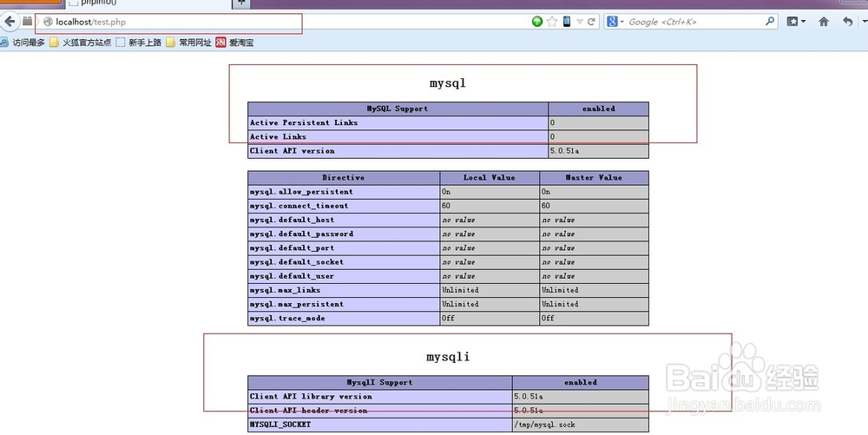Click the search magnifier icon
Viewport: 868px width, 435px height.
770,21
